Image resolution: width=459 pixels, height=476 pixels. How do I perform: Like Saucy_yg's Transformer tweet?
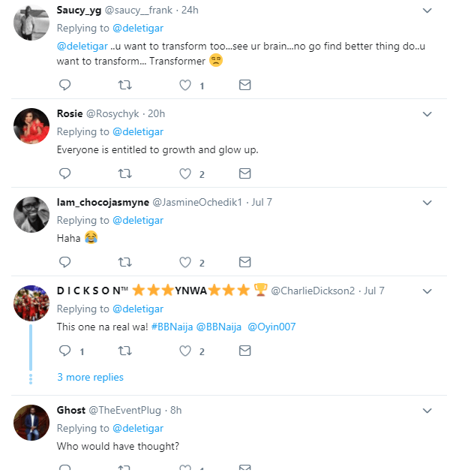185,86
